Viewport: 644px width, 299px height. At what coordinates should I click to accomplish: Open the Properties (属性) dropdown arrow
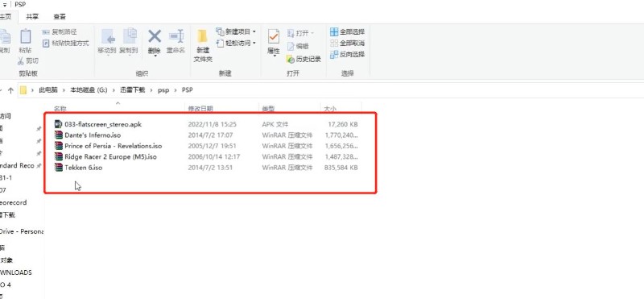tap(274, 56)
